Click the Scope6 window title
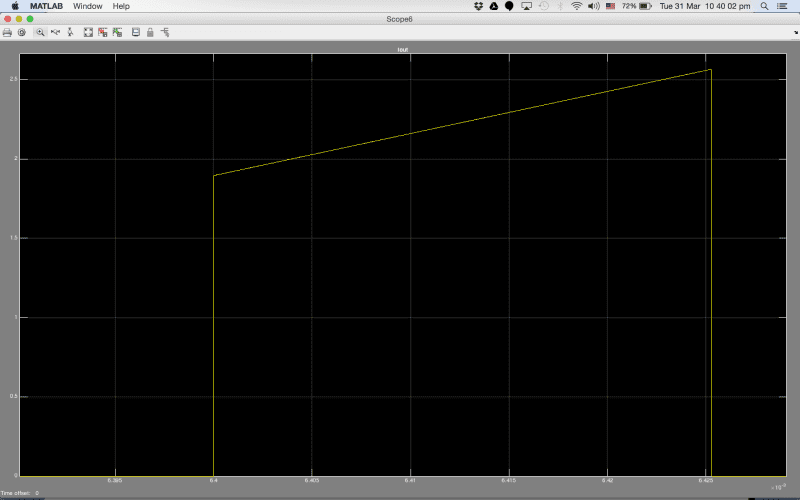Viewport: 800px width, 500px height. coord(399,19)
